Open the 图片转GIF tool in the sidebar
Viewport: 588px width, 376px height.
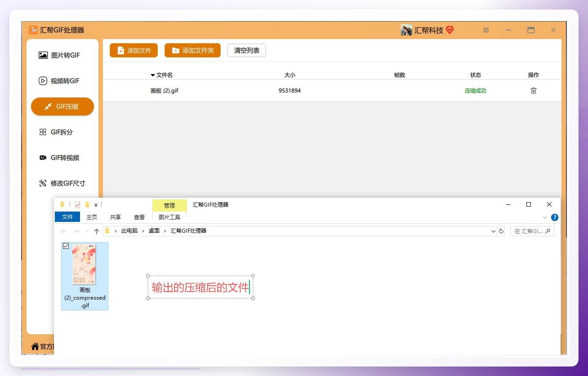(62, 55)
